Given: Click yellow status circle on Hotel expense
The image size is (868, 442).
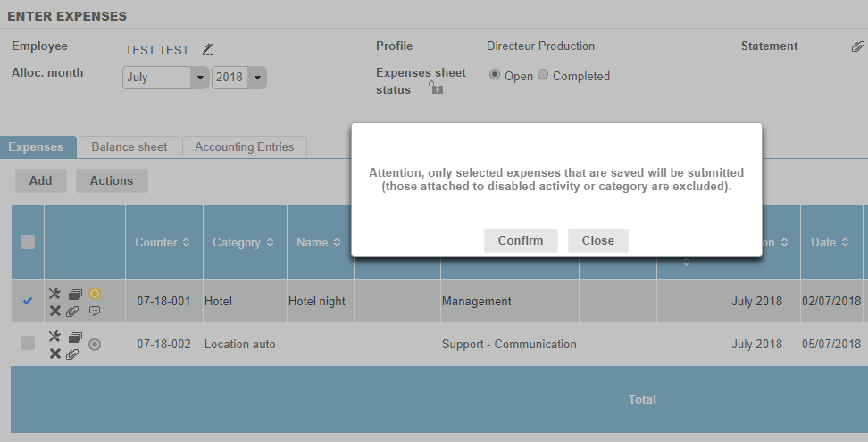Looking at the screenshot, I should coord(95,293).
